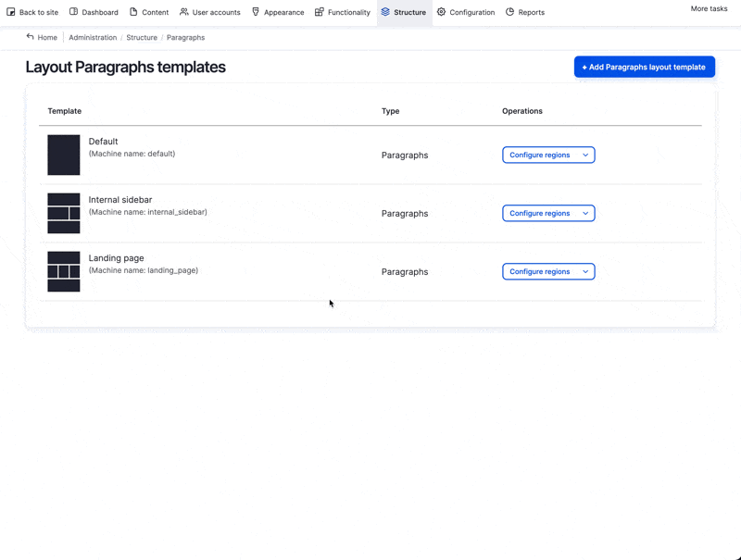Image resolution: width=741 pixels, height=560 pixels.
Task: Click the back arrow beside Home
Action: click(x=30, y=37)
